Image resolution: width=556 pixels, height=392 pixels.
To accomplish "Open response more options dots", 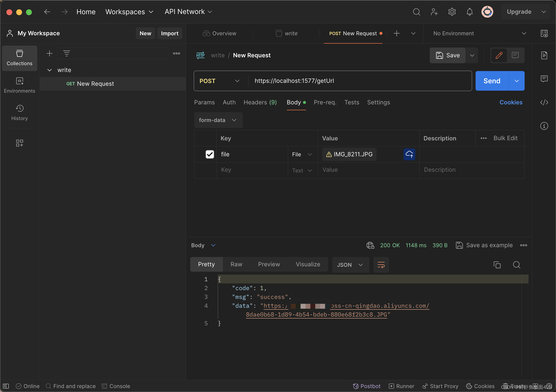I will [x=523, y=245].
